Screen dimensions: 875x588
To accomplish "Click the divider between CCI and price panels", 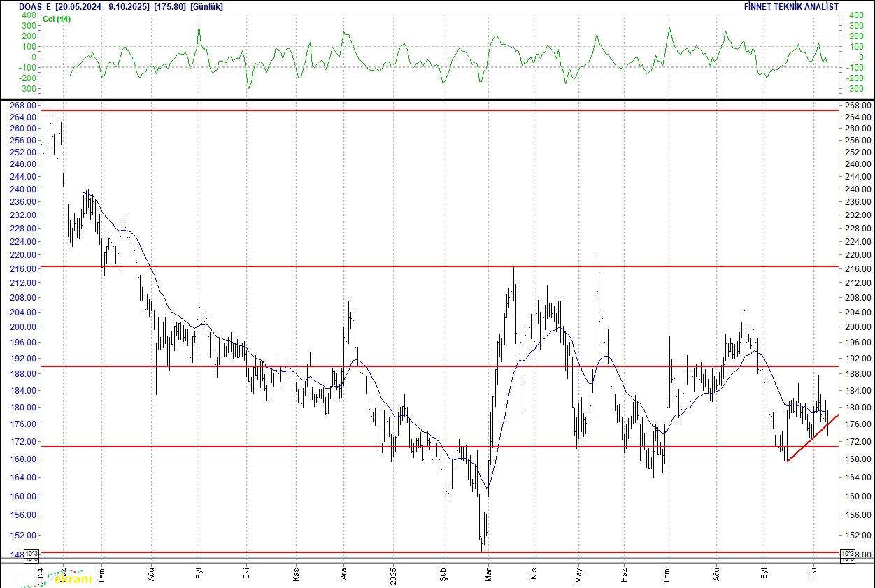I will pos(437,99).
